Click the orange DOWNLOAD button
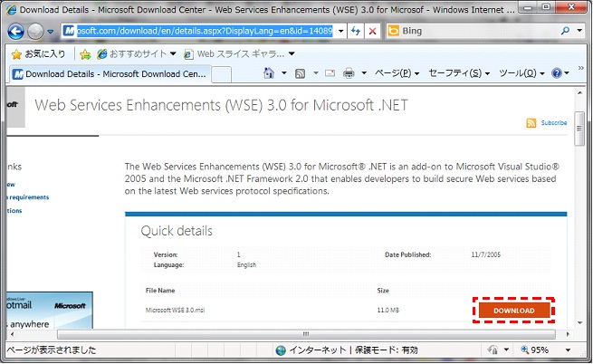Image resolution: width=593 pixels, height=364 pixels. [513, 311]
